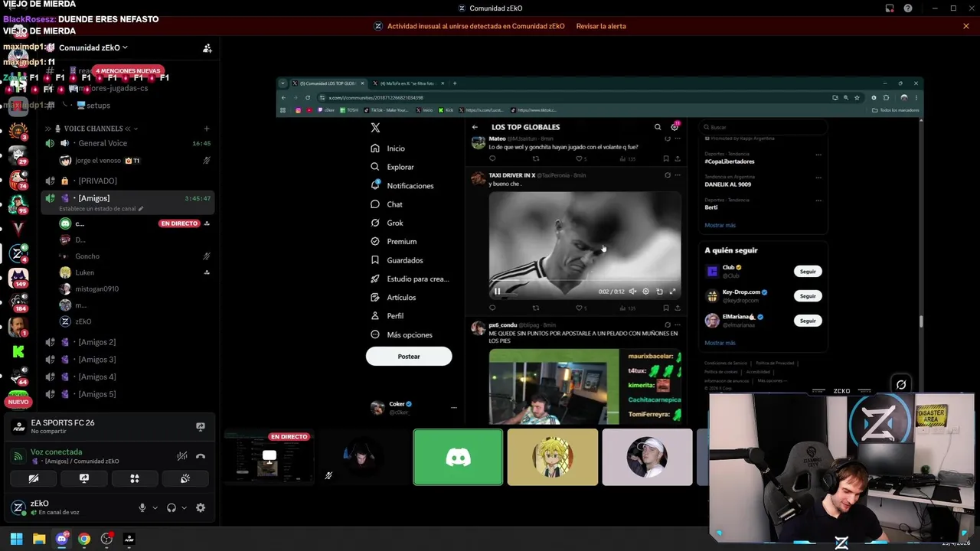This screenshot has height=551, width=980.
Task: Seek within the video progress bar
Action: click(584, 282)
